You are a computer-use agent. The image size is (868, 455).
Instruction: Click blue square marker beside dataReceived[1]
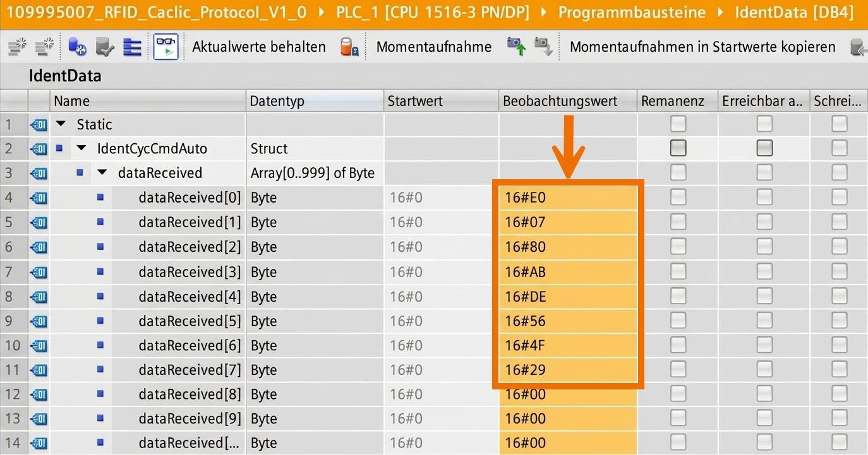click(100, 222)
